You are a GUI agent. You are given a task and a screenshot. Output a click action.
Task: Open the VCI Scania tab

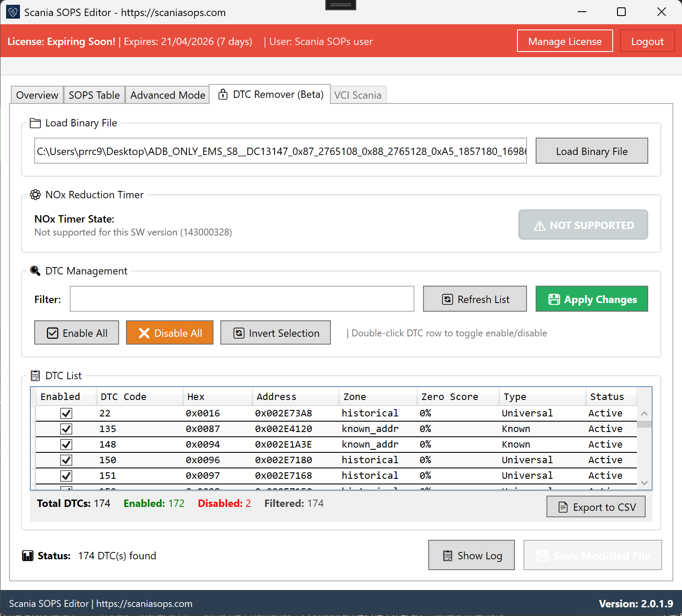(358, 95)
